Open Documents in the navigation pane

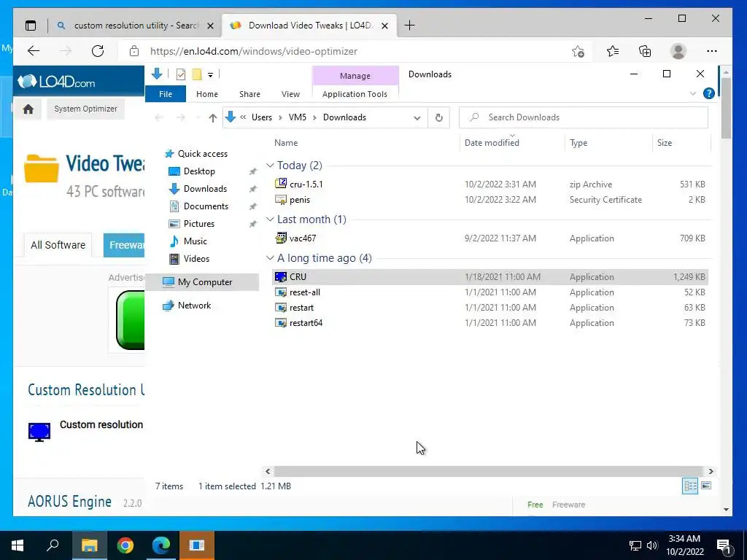[x=206, y=206]
